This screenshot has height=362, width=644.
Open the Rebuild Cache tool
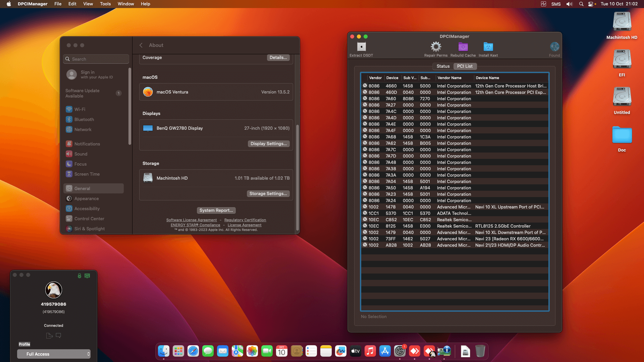pos(463,47)
